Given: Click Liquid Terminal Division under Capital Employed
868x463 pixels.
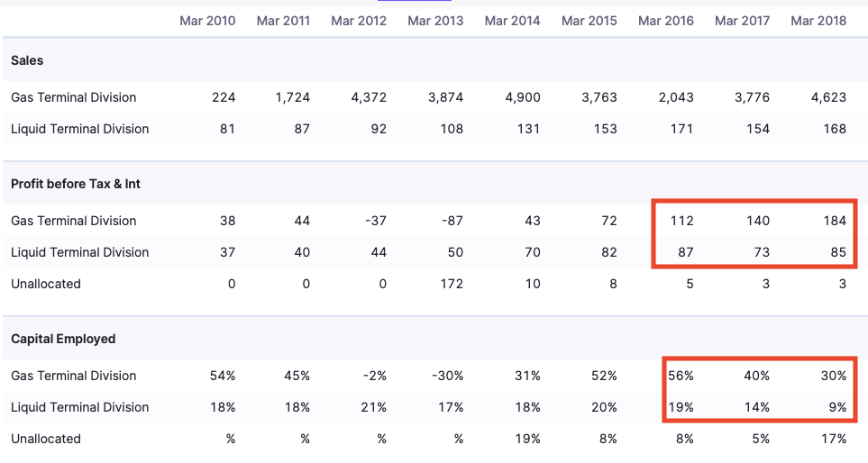Looking at the screenshot, I should coord(80,407).
